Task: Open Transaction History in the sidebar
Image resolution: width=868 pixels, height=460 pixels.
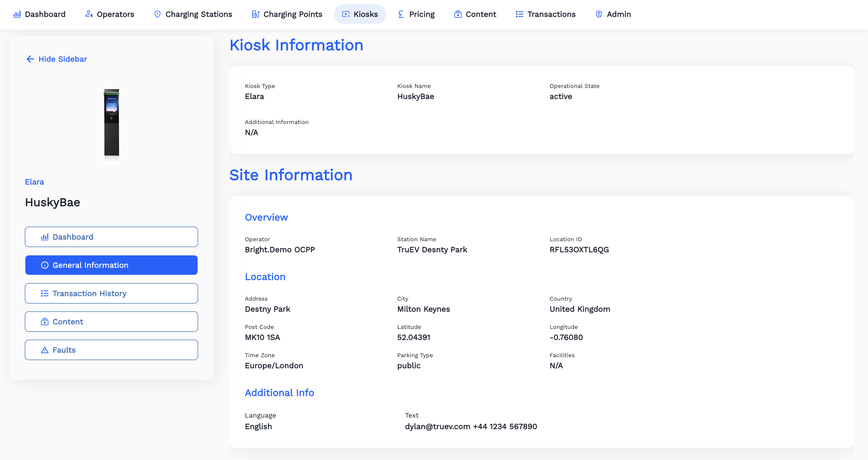Action: pyautogui.click(x=111, y=293)
